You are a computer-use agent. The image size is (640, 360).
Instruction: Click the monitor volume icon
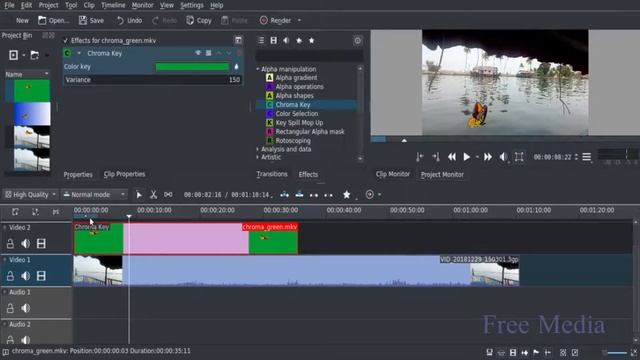pyautogui.click(x=503, y=157)
